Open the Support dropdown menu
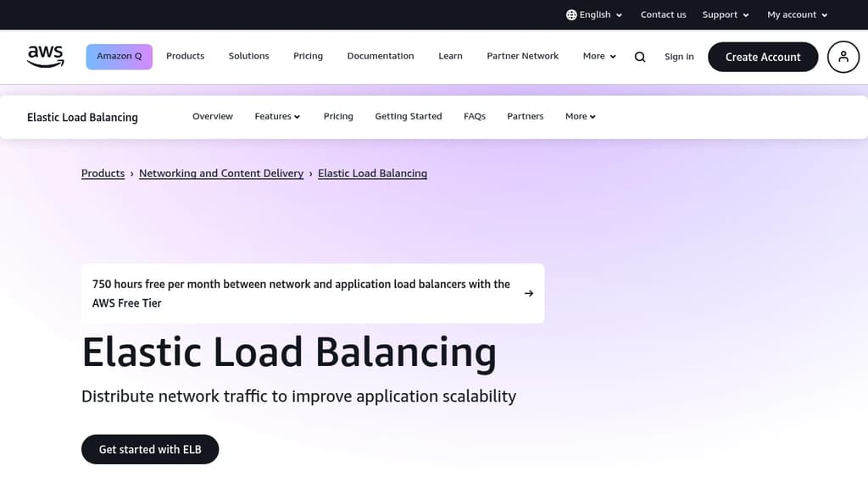 point(726,15)
